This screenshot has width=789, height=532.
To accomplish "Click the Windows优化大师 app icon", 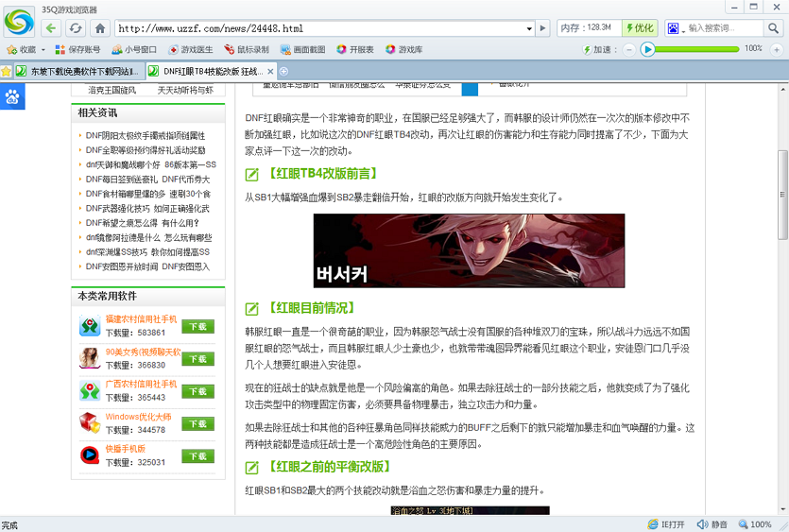I will (x=90, y=422).
